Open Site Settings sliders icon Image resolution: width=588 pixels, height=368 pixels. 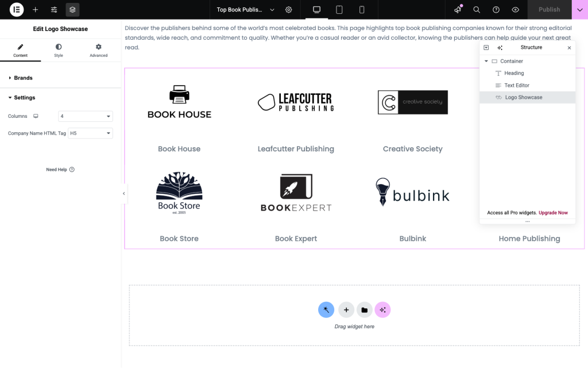pos(54,10)
